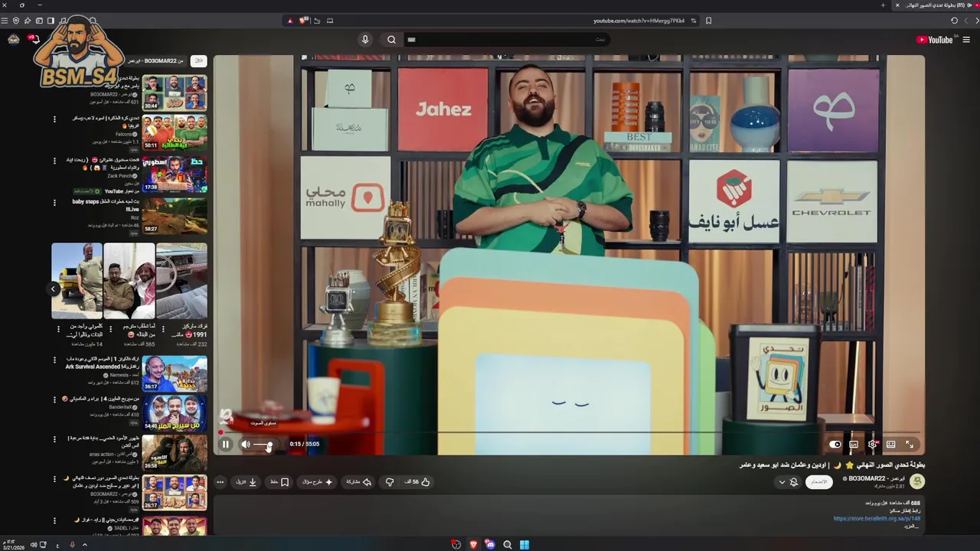The image size is (980, 551).
Task: Click the طرح سؤال ask button
Action: tap(318, 482)
